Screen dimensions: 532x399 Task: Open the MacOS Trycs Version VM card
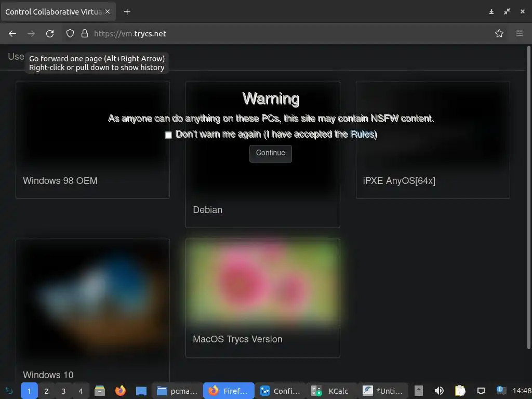click(x=262, y=298)
